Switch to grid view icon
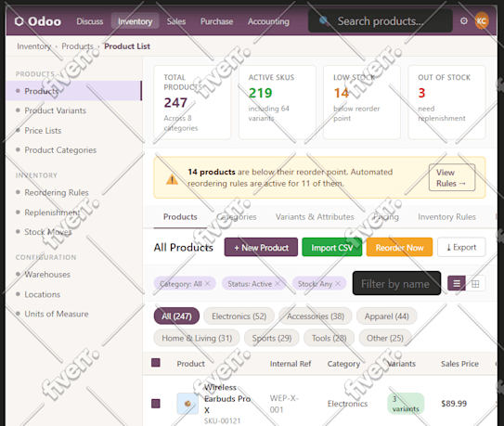This screenshot has width=504, height=426. [x=475, y=284]
